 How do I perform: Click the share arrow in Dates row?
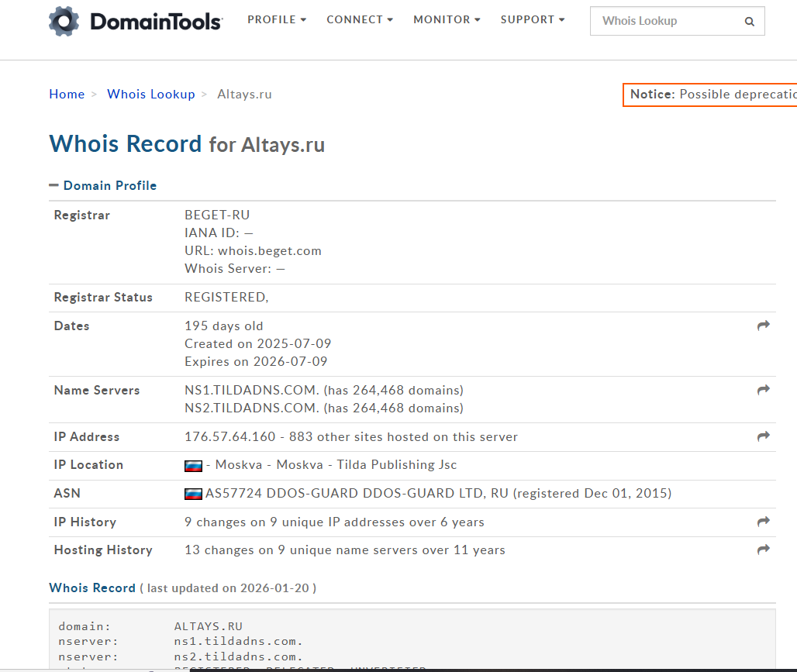pos(764,326)
